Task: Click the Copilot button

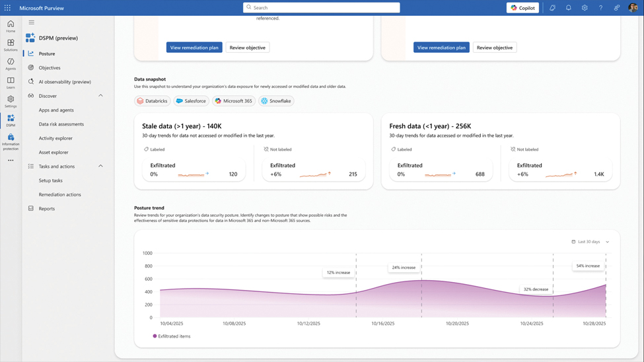Action: (x=522, y=8)
